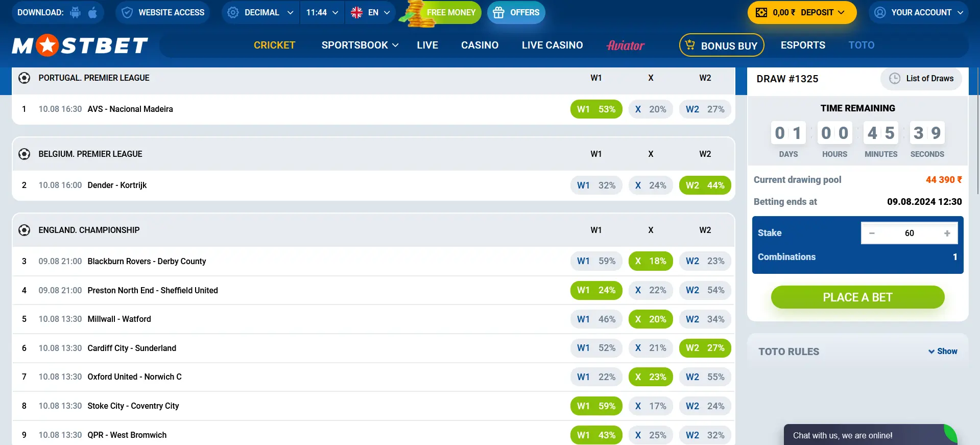Click the Blackburn Rovers - Derby County match name
Image resolution: width=980 pixels, height=445 pixels.
tap(147, 262)
